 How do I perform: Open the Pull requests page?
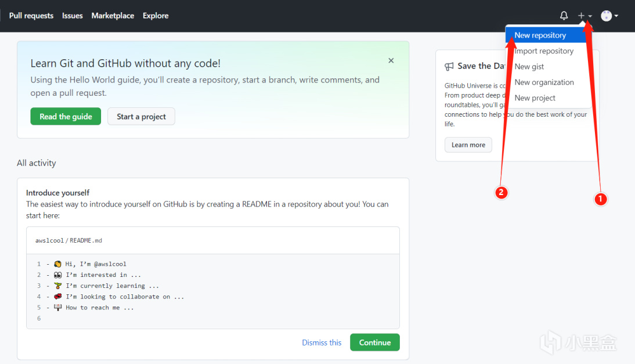click(x=31, y=16)
